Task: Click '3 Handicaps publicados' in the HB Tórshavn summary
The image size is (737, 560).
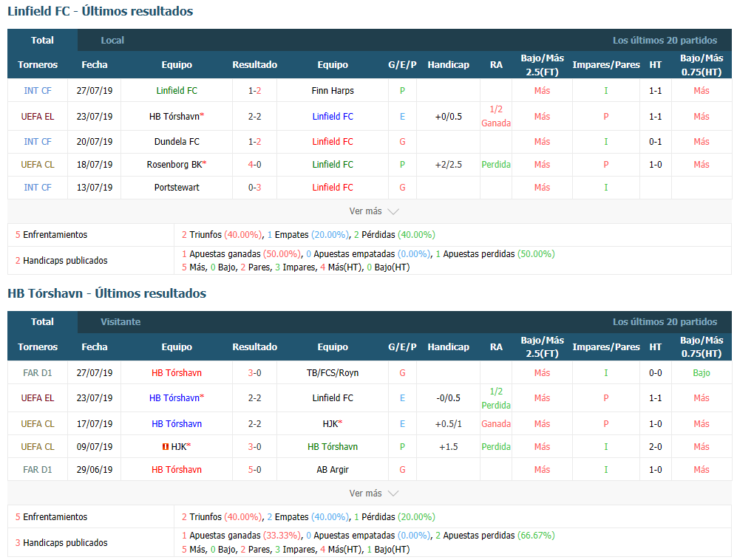Action: click(x=61, y=542)
